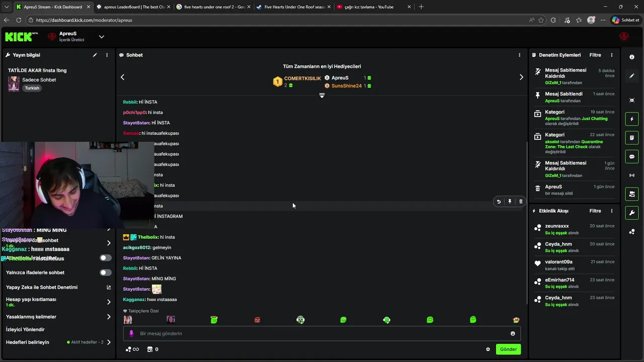
Task: Click the broadcast signal icon in right sidebar
Action: [x=632, y=175]
